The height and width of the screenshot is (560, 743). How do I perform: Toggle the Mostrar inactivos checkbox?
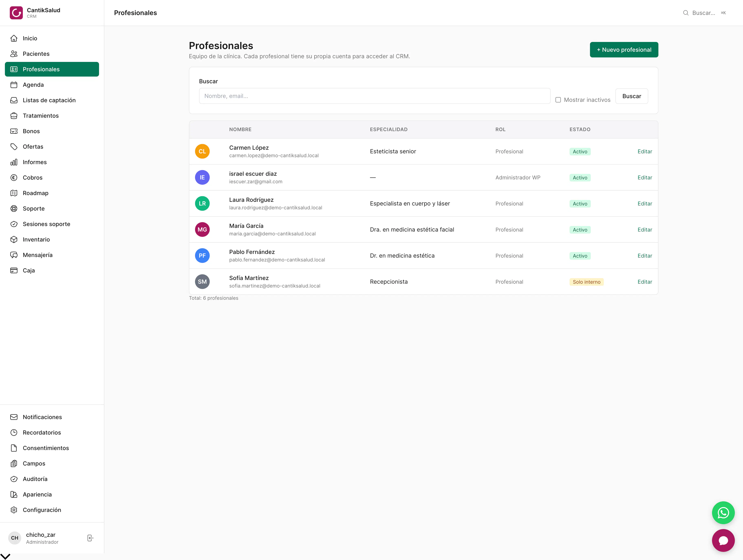[558, 100]
